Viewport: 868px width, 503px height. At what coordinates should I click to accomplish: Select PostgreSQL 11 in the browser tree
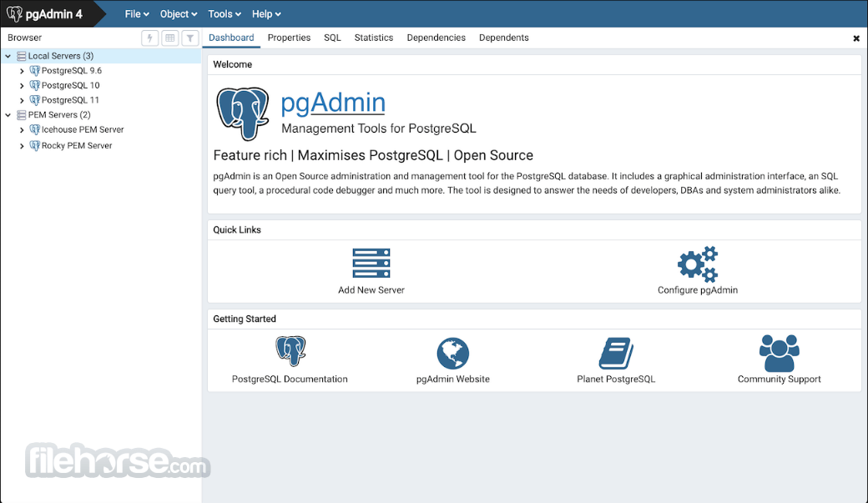(x=70, y=100)
